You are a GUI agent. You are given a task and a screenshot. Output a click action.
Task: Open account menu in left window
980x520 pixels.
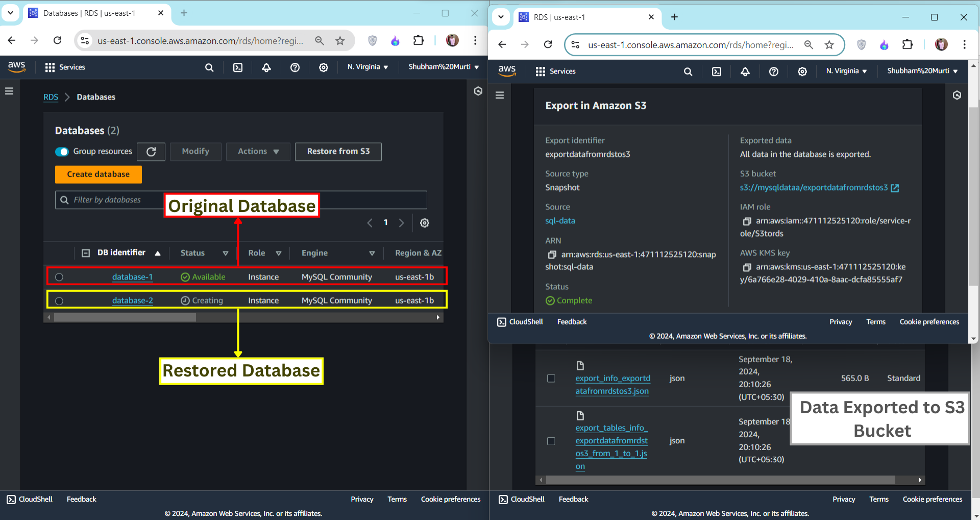pos(444,67)
